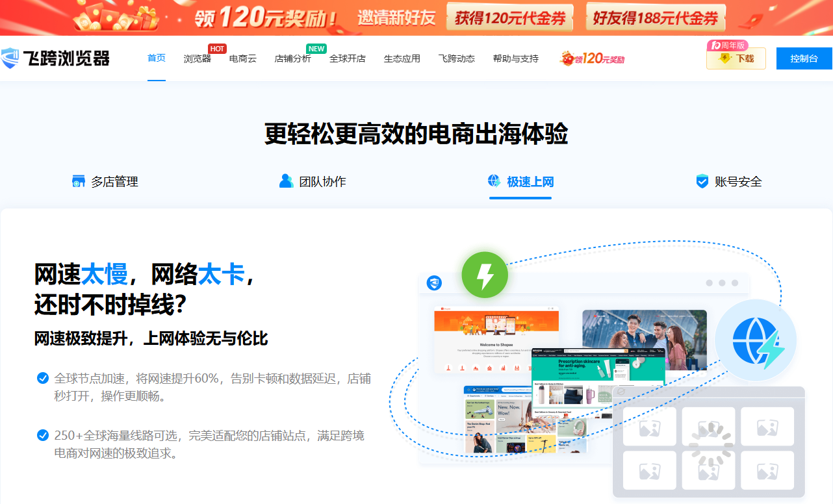Open the 帮助与支持 nav menu

[x=515, y=58]
